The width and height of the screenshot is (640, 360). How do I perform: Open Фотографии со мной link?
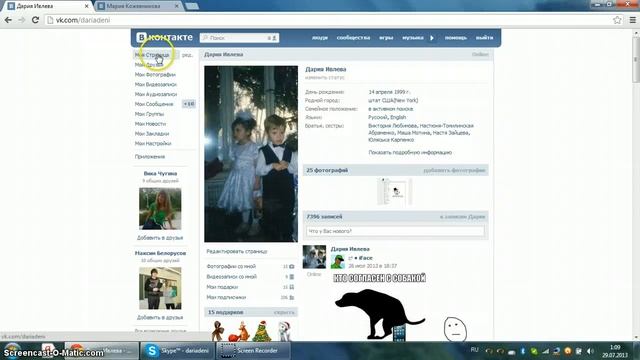231,266
